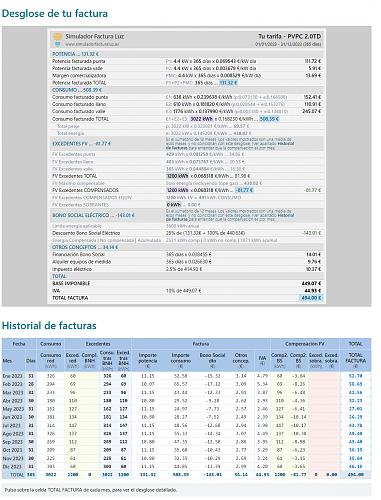The height and width of the screenshot is (500, 381).
Task: Click the 'Consumo red' column header
Action: point(51,361)
